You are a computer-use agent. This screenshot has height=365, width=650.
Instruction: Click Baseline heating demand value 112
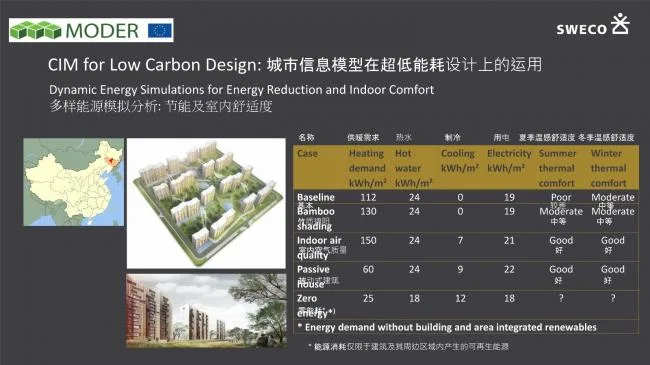368,197
